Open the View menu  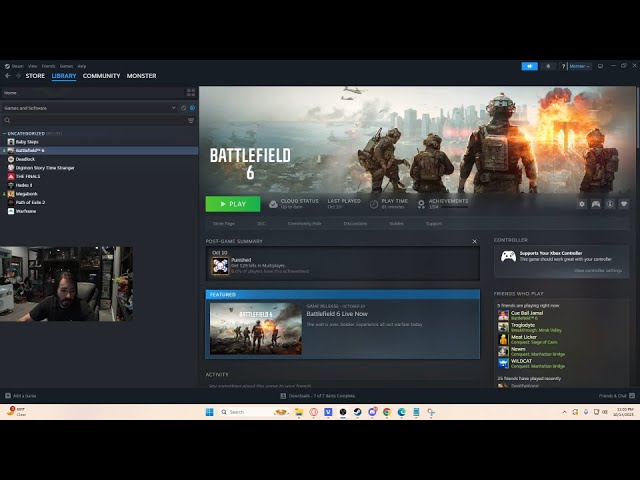pyautogui.click(x=33, y=66)
